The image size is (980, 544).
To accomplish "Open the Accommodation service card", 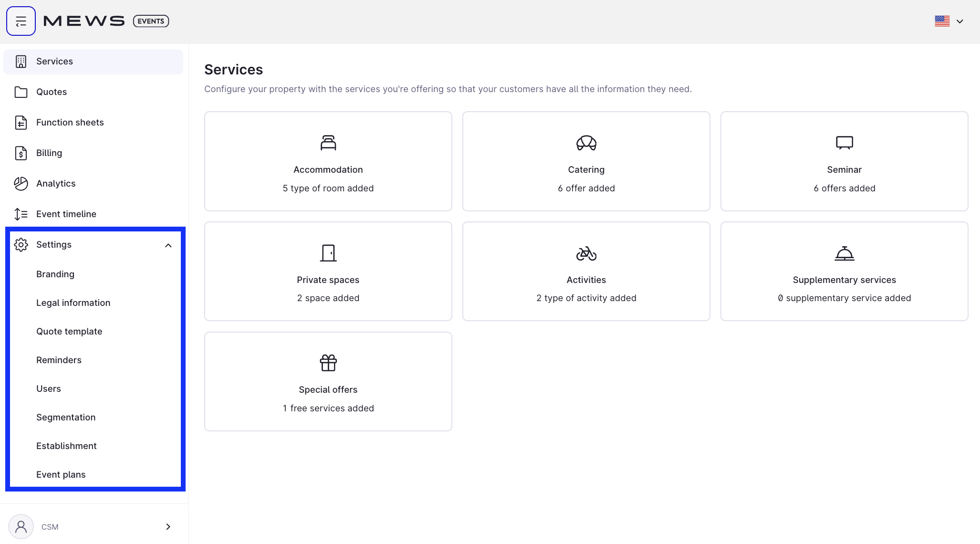I will (328, 161).
